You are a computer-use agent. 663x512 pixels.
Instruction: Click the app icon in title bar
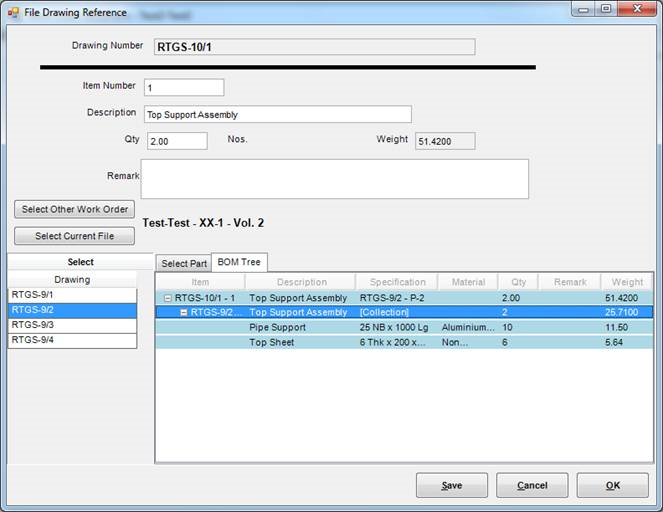tap(13, 13)
